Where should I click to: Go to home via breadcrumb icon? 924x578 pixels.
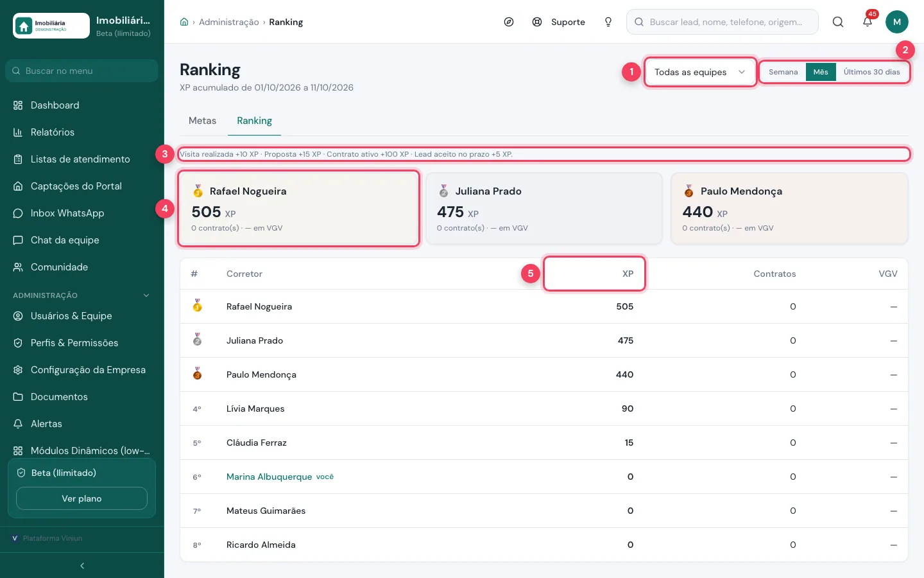click(184, 22)
